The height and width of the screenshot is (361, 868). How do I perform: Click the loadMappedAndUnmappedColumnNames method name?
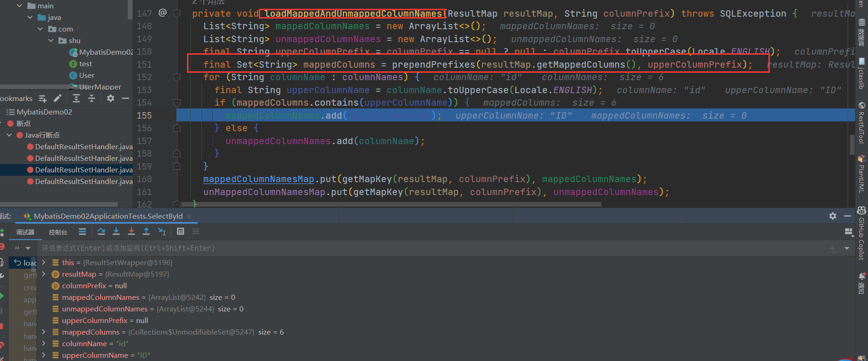353,13
